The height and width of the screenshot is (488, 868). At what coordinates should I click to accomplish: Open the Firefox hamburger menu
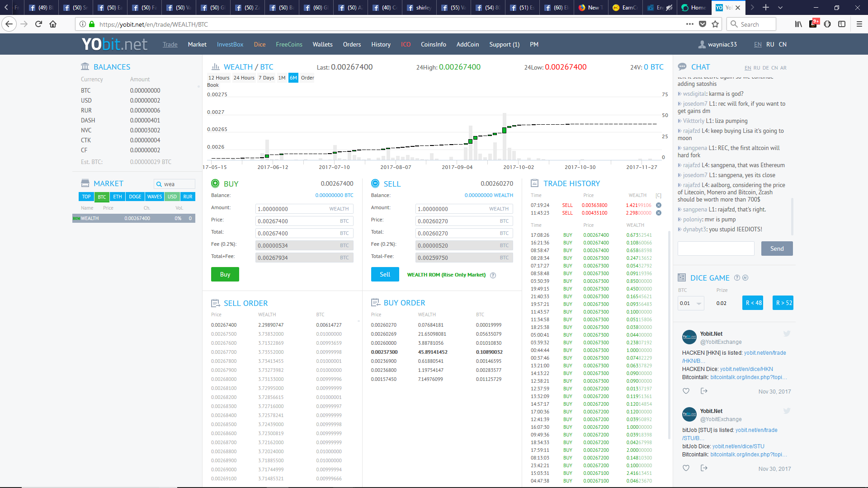pos(859,24)
